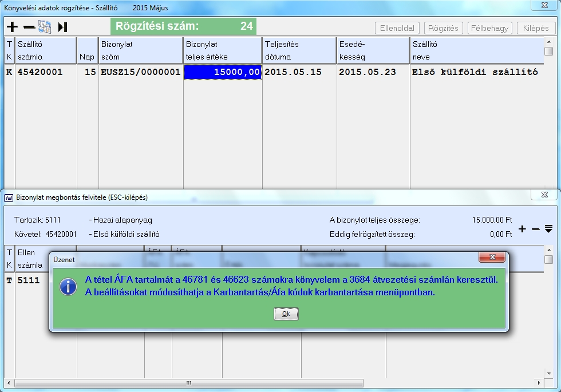Click the EUSZ15/0000001 bizonylat szám cell

point(140,72)
